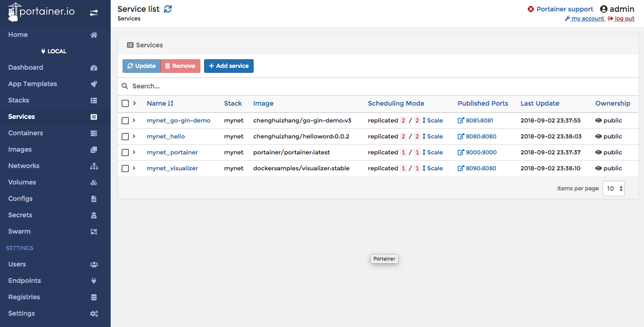Click the admin user avatar icon
Viewport: 644px width, 327px height.
[x=604, y=9]
